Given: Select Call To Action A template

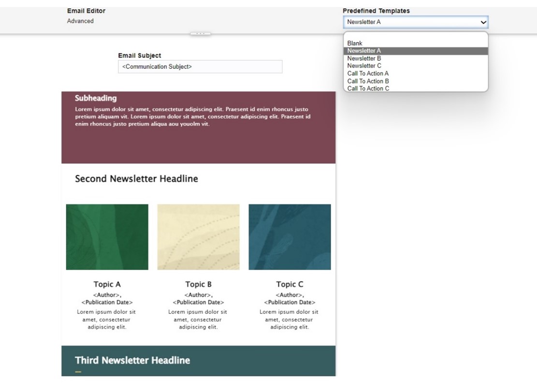Looking at the screenshot, I should (368, 73).
